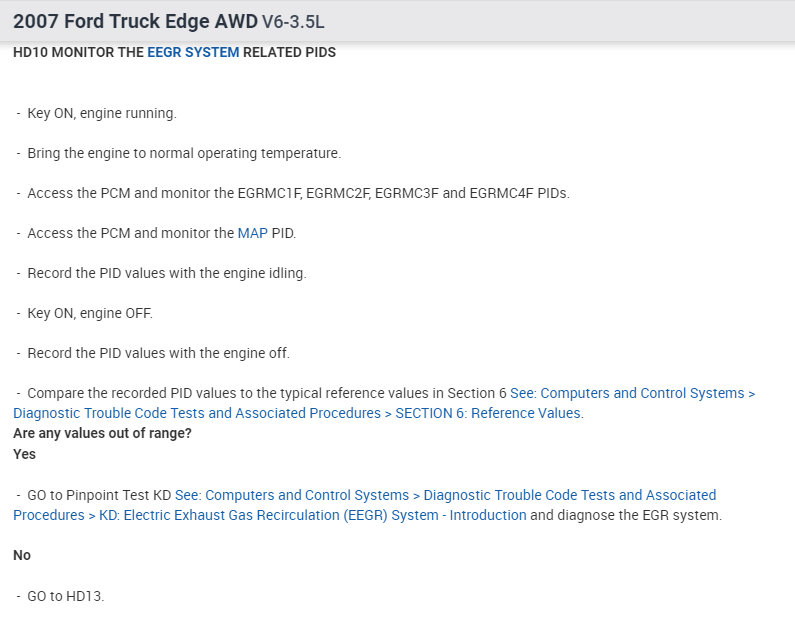Click the EGRMC1F, EGRMC2F PIDs step text
The image size is (795, 642).
298,193
